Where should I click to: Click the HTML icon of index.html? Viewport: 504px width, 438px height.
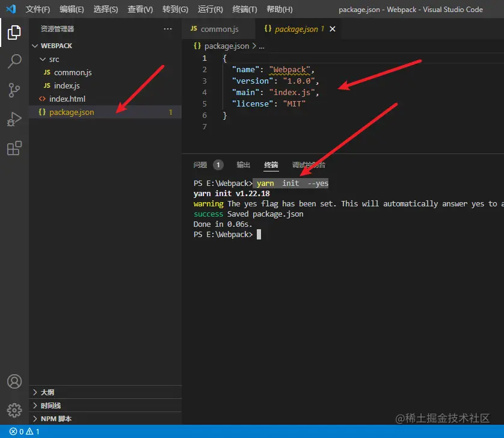[42, 99]
